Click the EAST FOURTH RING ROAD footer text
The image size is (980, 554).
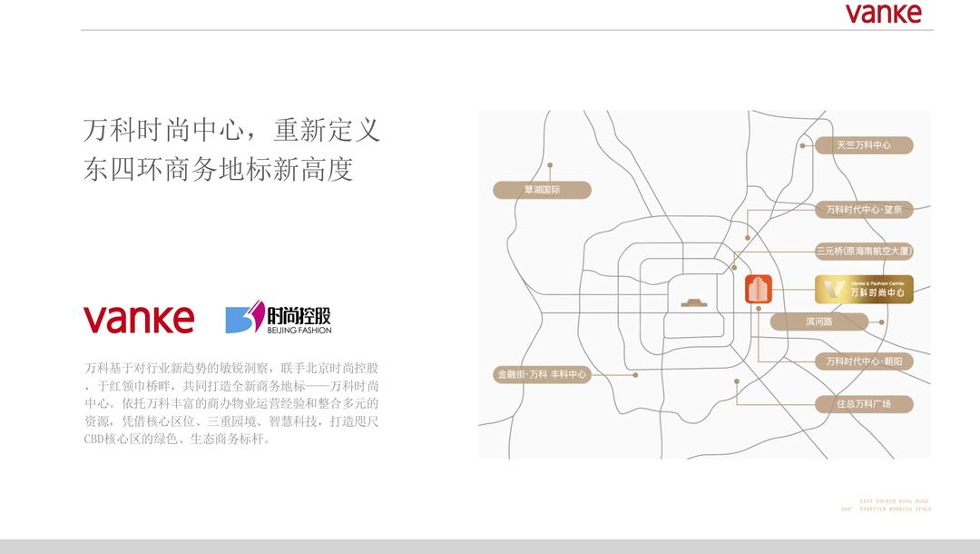(x=895, y=501)
